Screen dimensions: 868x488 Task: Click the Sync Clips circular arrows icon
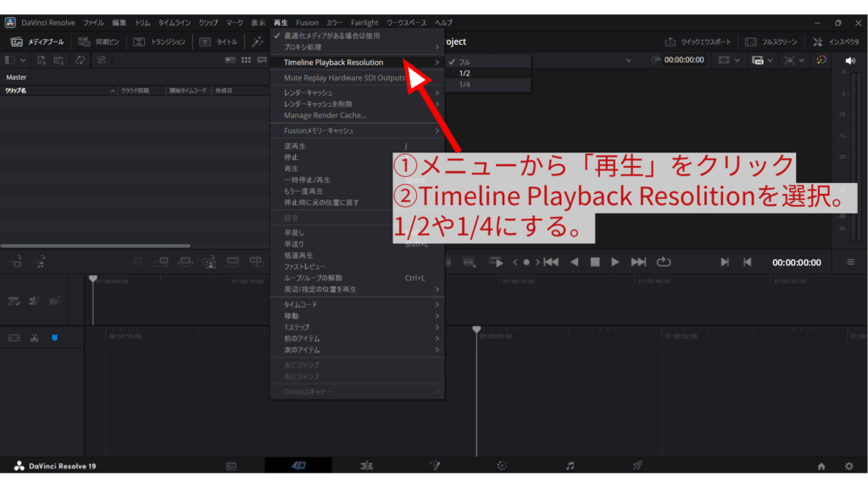point(81,60)
